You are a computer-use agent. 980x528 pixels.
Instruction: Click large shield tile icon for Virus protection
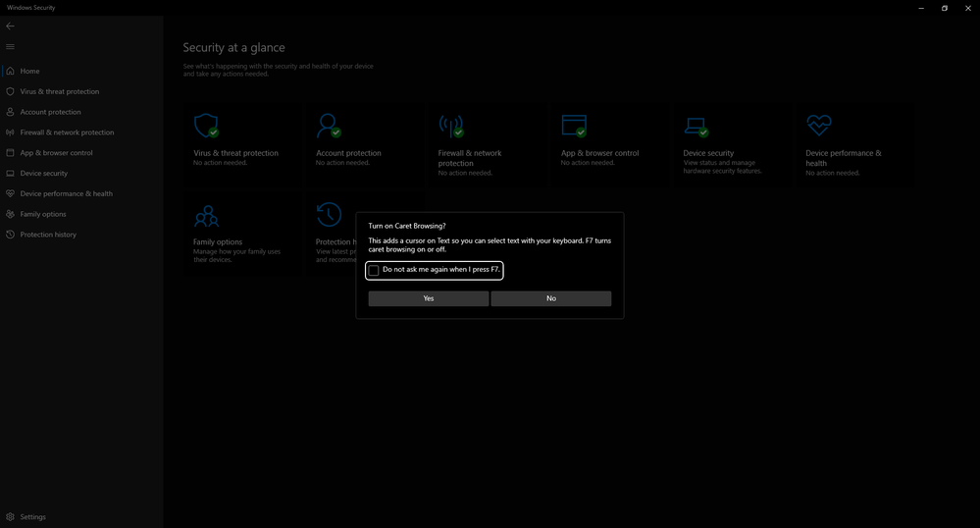click(206, 126)
